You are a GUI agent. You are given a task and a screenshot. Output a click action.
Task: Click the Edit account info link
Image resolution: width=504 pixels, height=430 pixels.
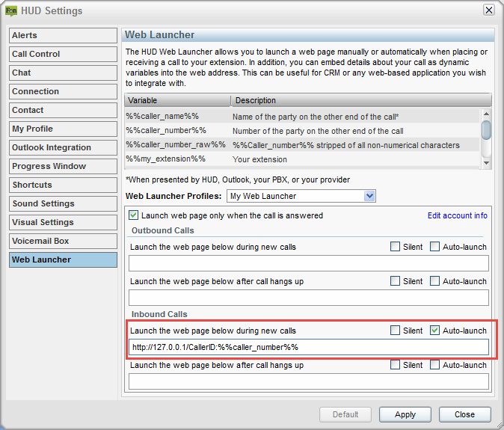click(x=458, y=215)
